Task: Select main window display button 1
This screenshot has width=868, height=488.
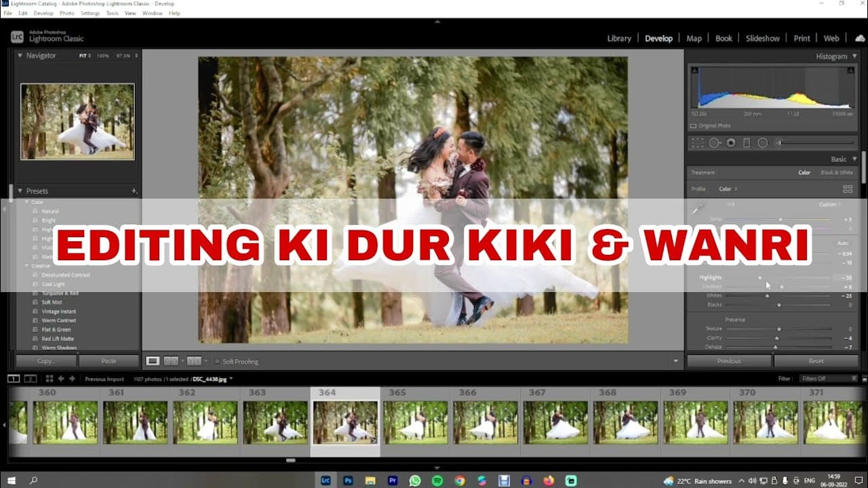Action: 14,379
